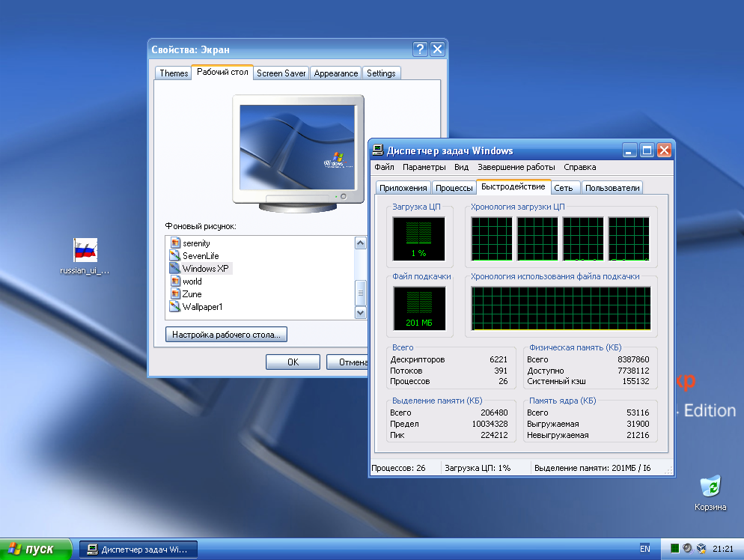Viewport: 744px width, 560px height.
Task: Click the Предел value 10034328
Action: (x=490, y=423)
